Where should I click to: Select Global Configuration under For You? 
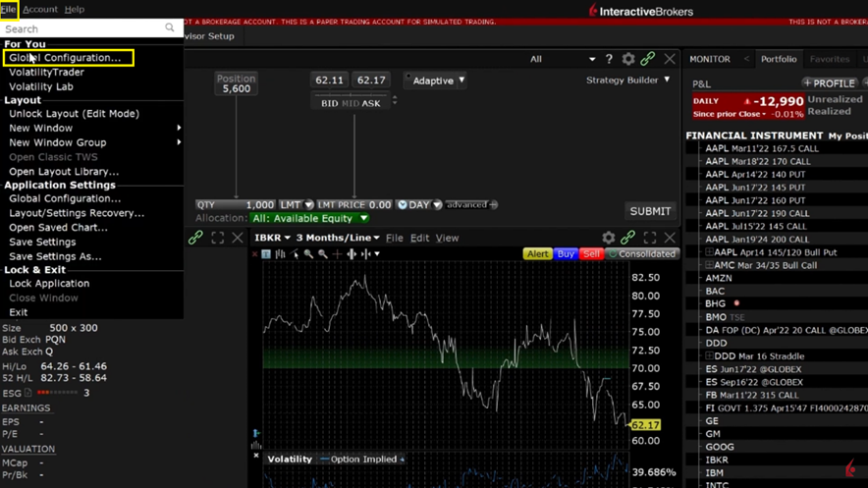click(66, 58)
